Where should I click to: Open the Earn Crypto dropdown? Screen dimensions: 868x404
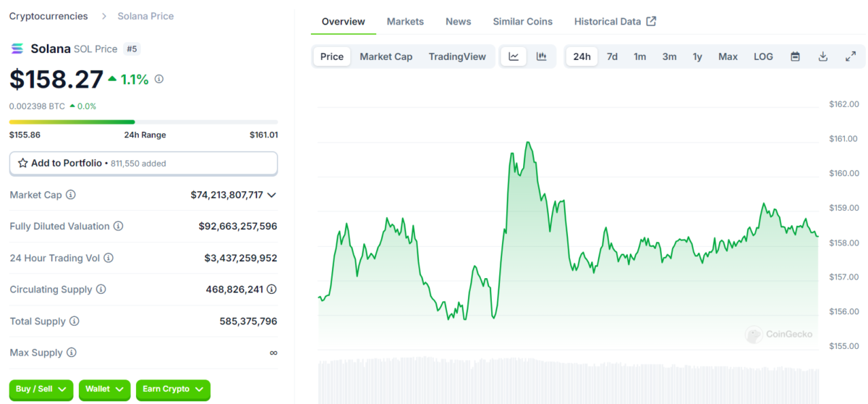[173, 390]
